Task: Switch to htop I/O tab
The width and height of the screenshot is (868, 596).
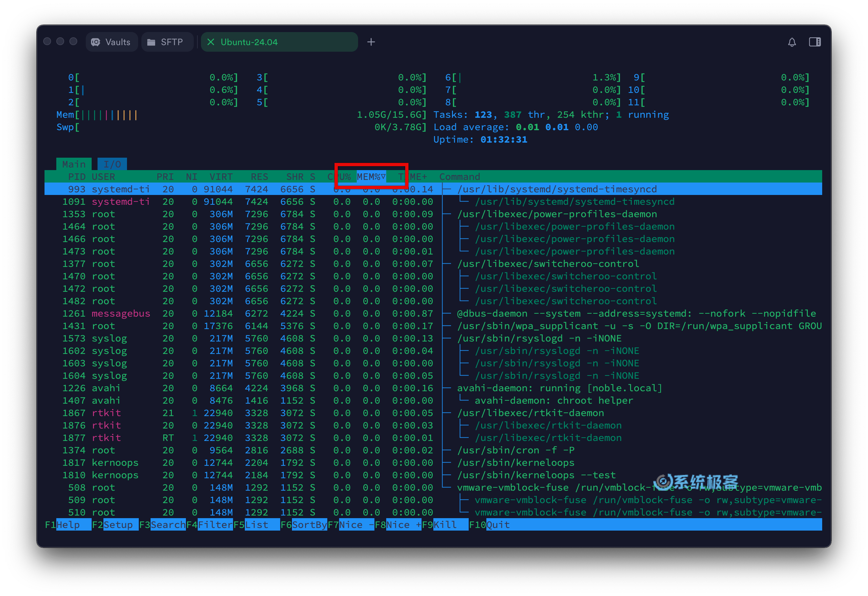Action: [112, 164]
